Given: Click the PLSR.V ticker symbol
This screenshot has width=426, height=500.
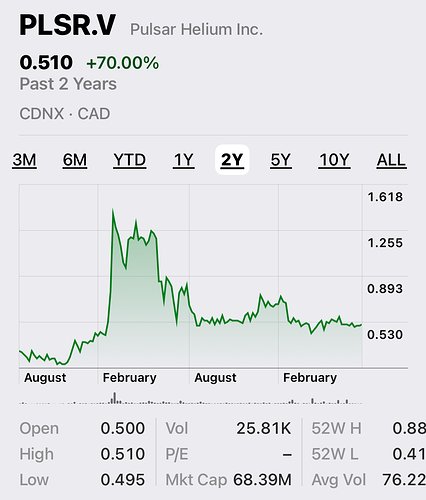Looking at the screenshot, I should coord(68,25).
